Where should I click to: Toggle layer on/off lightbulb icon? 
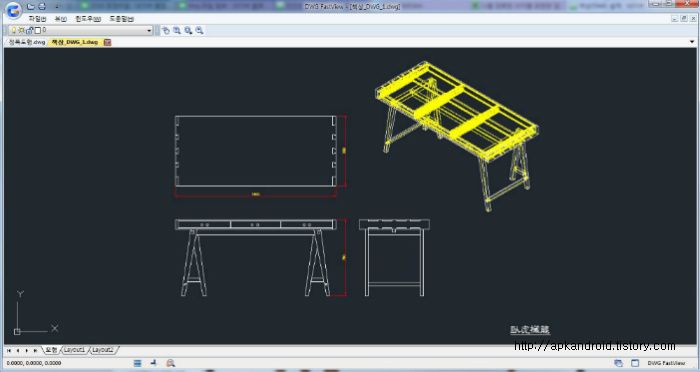pos(14,30)
